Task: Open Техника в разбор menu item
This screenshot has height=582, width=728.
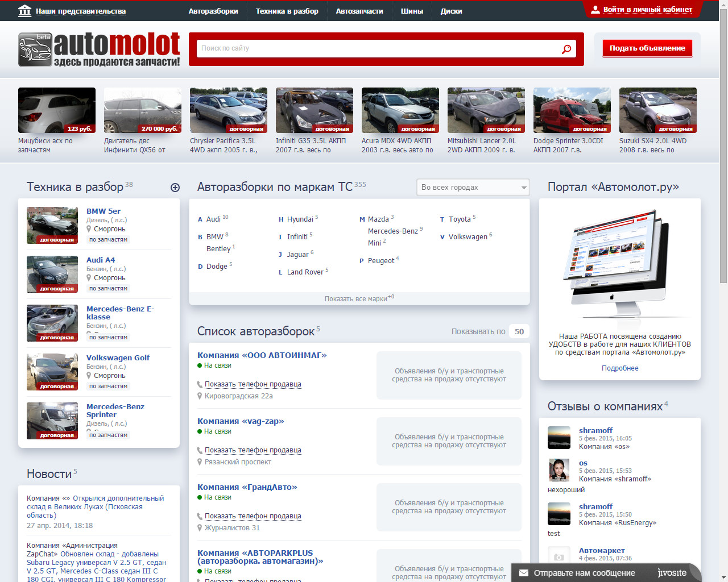Action: click(287, 11)
